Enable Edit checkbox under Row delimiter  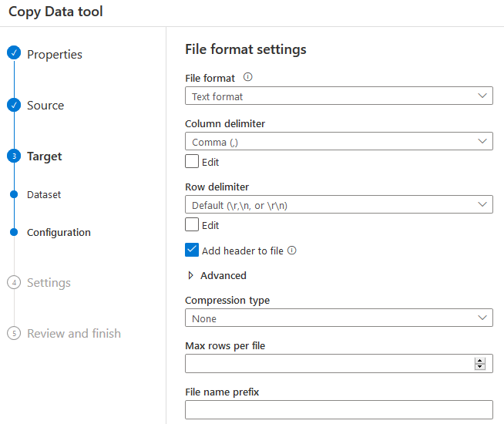192,225
